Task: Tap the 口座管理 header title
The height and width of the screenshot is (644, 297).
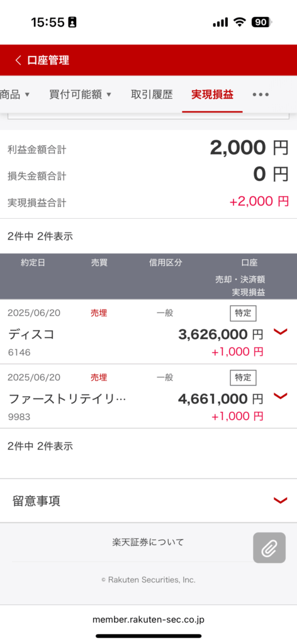Action: pos(48,60)
